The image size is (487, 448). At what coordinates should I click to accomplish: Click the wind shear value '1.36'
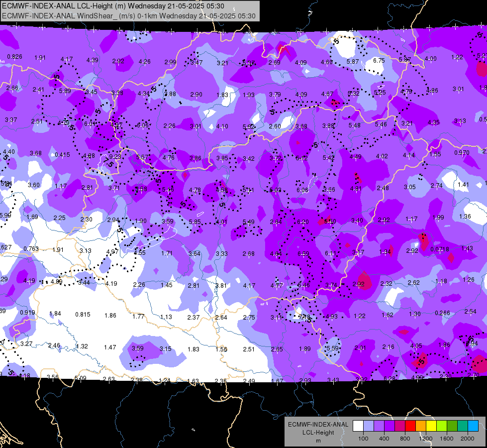click(465, 217)
